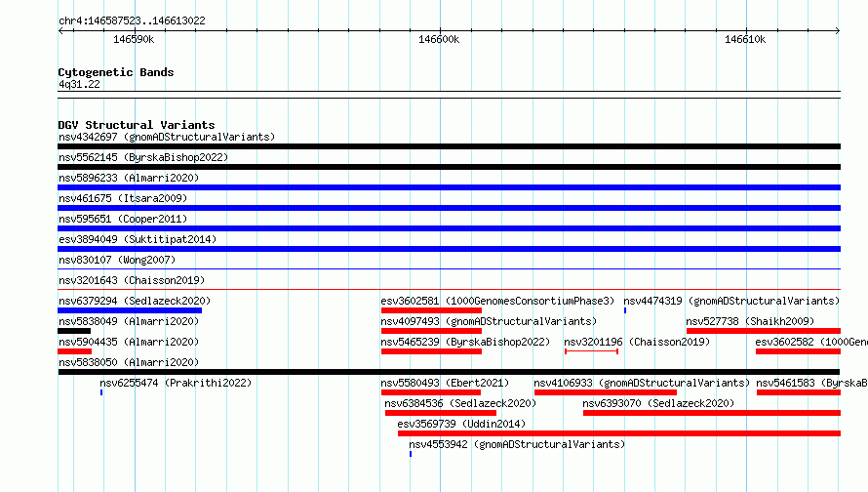Select the short black bar under nsv5838049
This screenshot has height=492, width=868.
tap(74, 331)
